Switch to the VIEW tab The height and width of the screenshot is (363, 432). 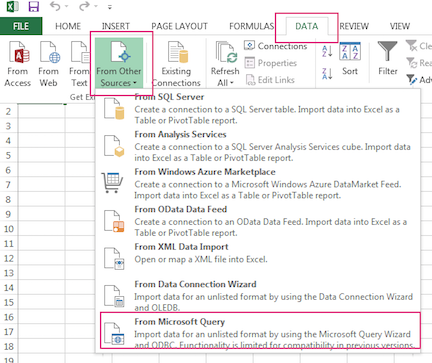400,26
